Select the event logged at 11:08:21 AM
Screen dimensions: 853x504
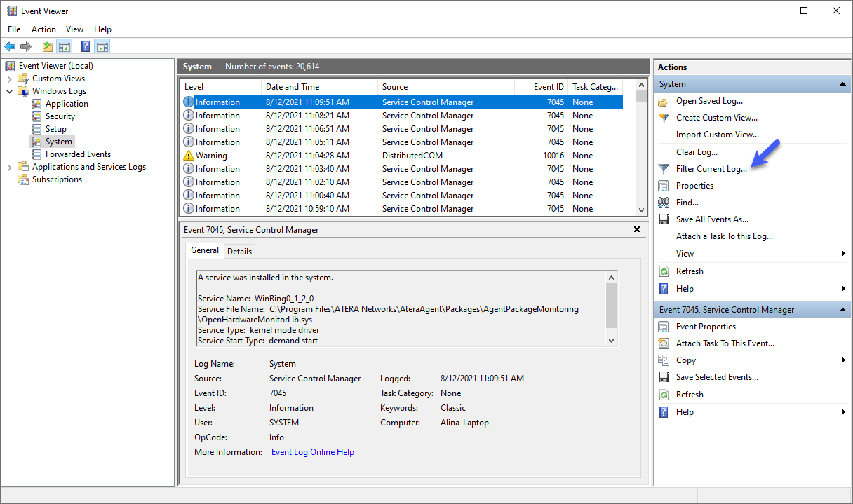pyautogui.click(x=402, y=116)
